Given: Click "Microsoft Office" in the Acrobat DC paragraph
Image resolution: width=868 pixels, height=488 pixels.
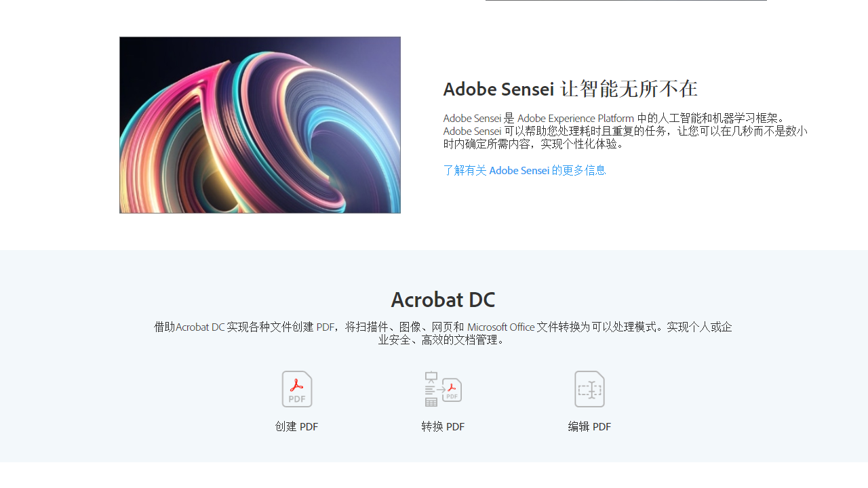Looking at the screenshot, I should [x=501, y=327].
